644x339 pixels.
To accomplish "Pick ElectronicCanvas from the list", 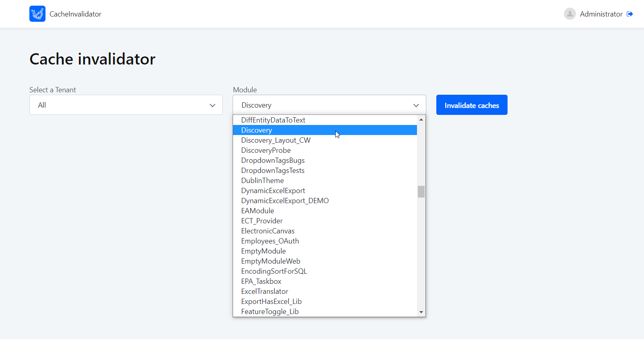I will tap(325, 231).
